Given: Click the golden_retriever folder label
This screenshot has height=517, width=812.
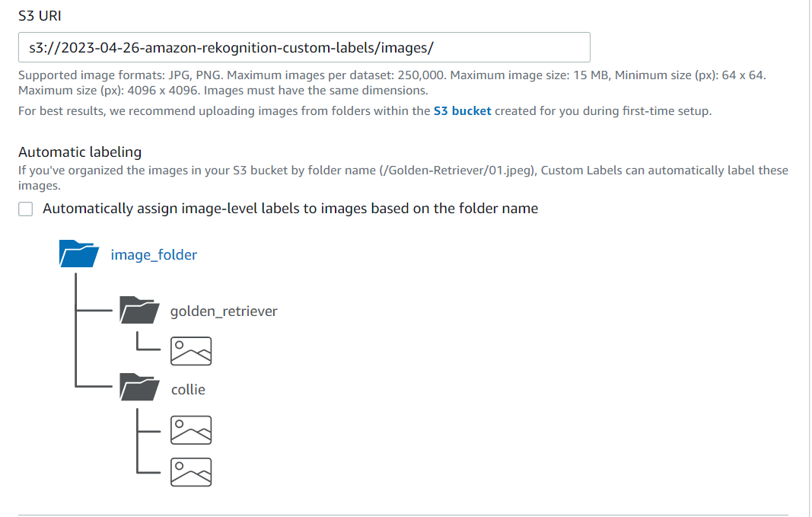Looking at the screenshot, I should point(224,311).
